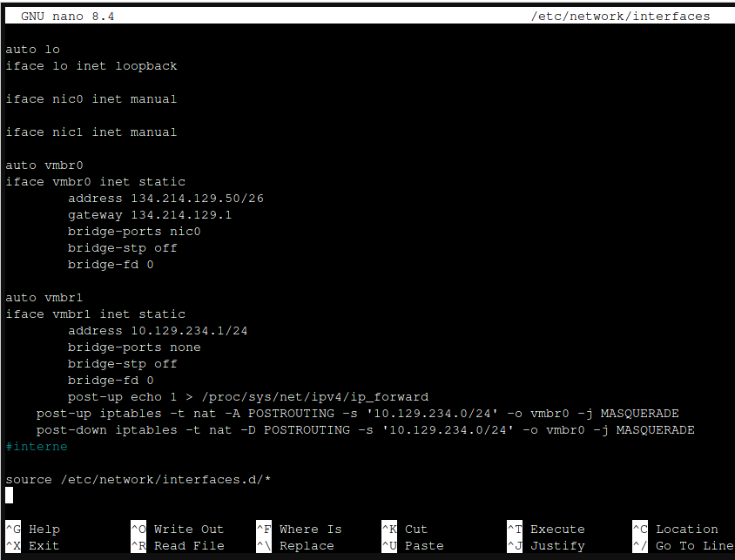The height and width of the screenshot is (560, 735).
Task: Click Replace in the bottom shortcut bar
Action: point(307,545)
